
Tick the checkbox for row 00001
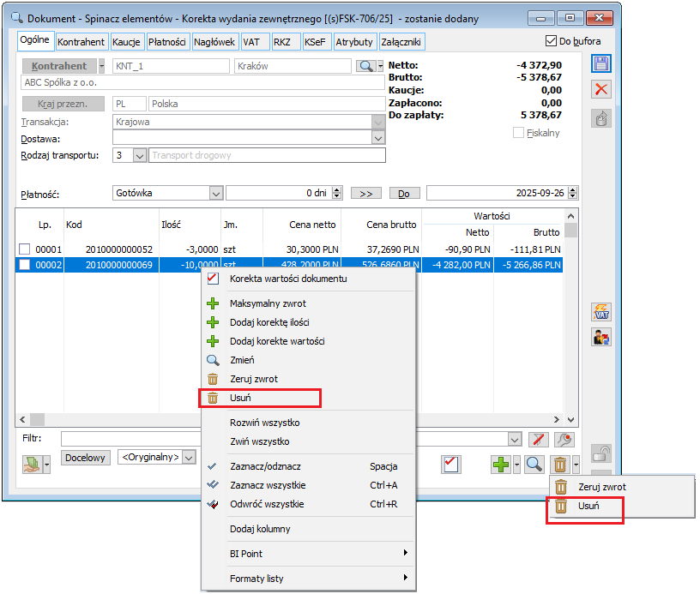click(25, 249)
